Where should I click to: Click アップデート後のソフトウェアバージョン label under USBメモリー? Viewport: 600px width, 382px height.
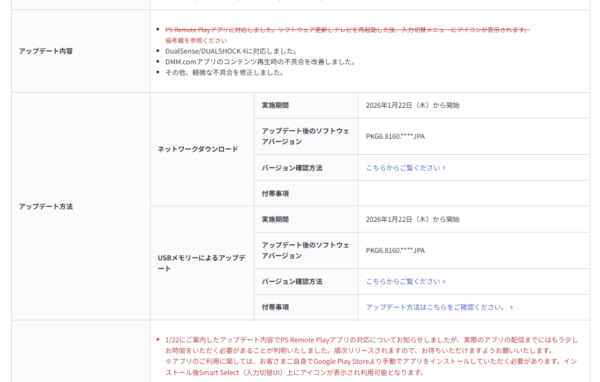pyautogui.click(x=305, y=250)
